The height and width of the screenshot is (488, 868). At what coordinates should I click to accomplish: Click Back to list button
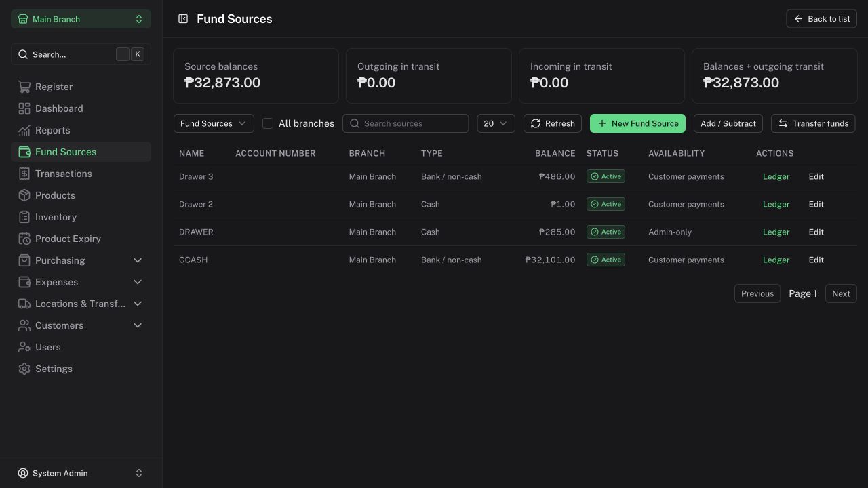pos(822,19)
